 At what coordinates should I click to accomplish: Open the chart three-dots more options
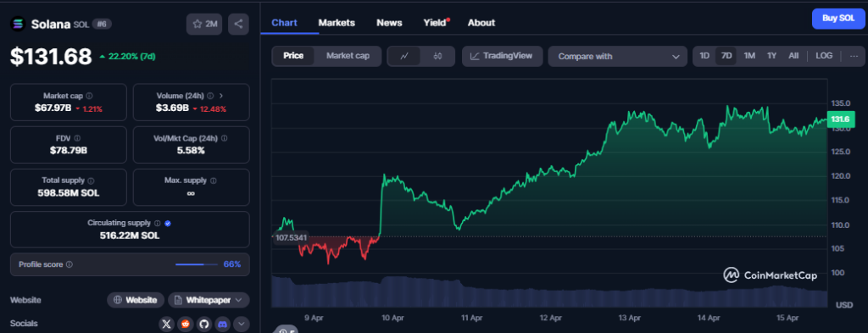tap(854, 56)
